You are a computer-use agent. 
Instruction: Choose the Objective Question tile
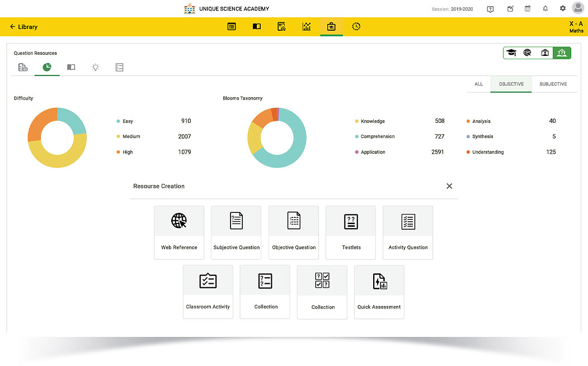pos(294,232)
